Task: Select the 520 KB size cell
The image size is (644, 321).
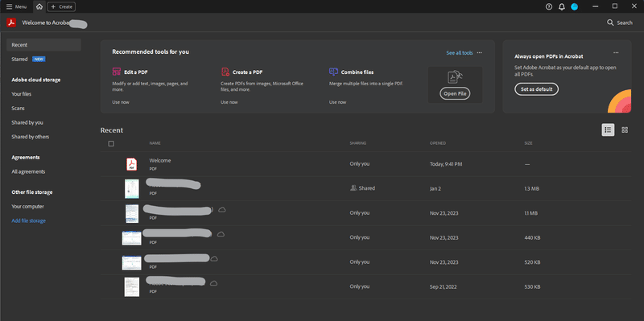Action: (532, 262)
